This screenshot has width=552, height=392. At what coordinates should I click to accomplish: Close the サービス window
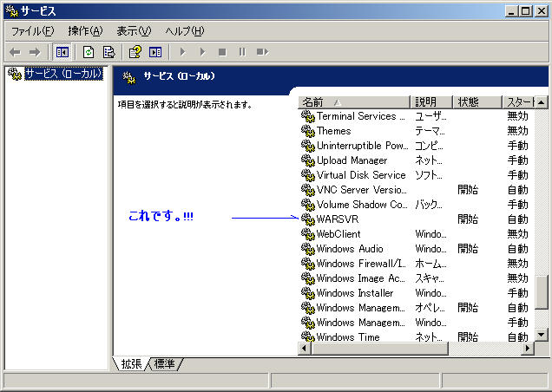tap(541, 11)
